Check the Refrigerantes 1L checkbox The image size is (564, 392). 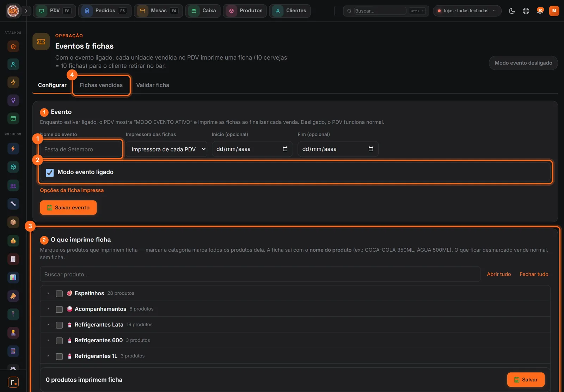click(x=59, y=356)
